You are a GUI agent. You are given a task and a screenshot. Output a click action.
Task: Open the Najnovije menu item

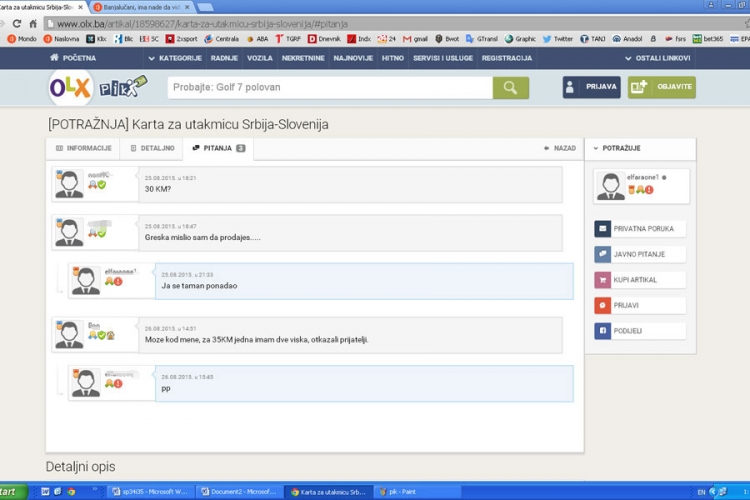click(x=353, y=58)
